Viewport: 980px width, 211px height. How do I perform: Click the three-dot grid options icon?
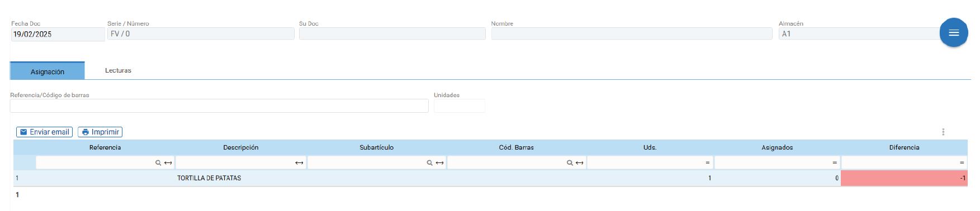click(943, 132)
